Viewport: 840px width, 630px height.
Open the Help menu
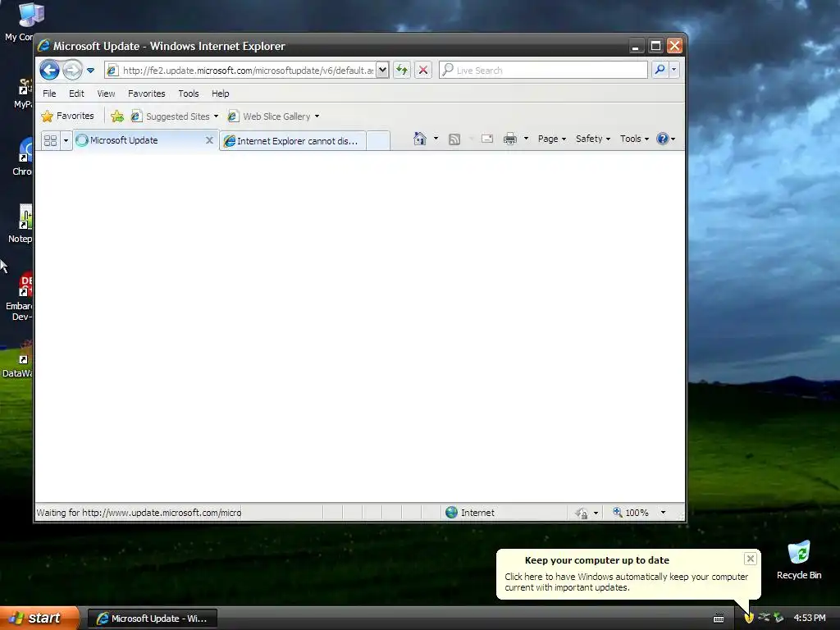coord(220,94)
